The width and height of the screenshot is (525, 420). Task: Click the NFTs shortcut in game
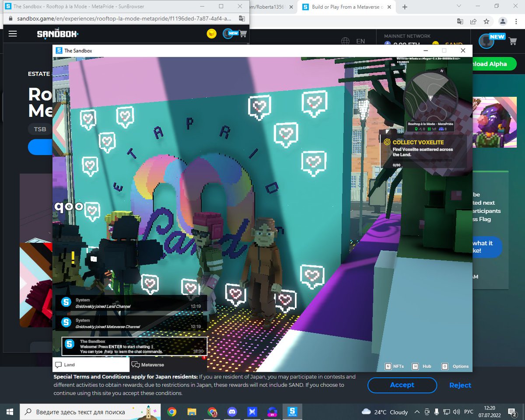pos(394,366)
